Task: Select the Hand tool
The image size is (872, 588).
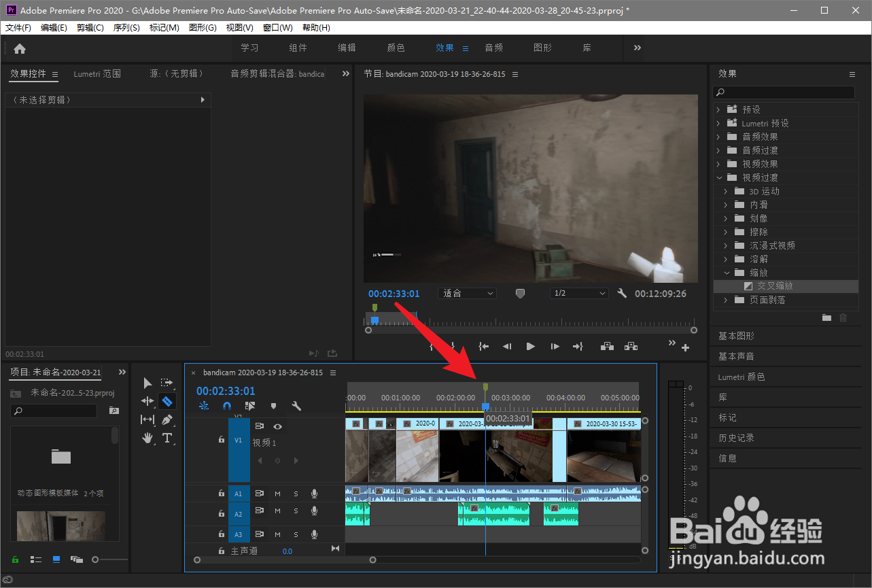Action: (x=147, y=438)
